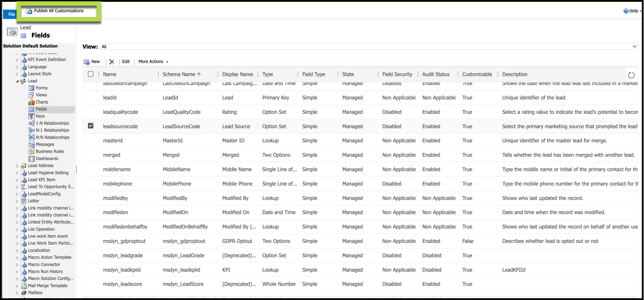Click the msdyn_LeadScore schema name cell
Screen dimensions: 644x300
183,284
